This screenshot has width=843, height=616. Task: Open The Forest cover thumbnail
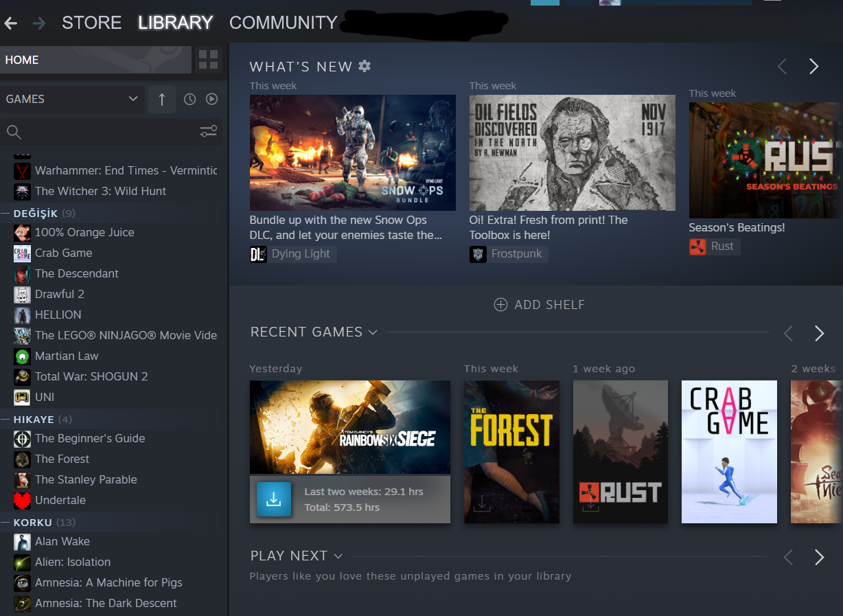point(511,452)
